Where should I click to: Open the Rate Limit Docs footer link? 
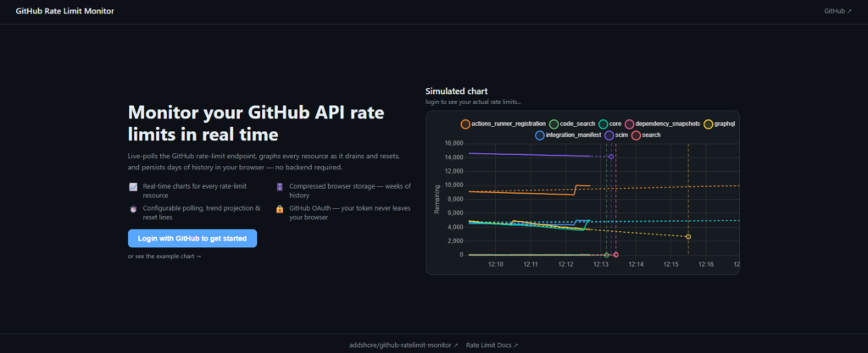pyautogui.click(x=492, y=345)
